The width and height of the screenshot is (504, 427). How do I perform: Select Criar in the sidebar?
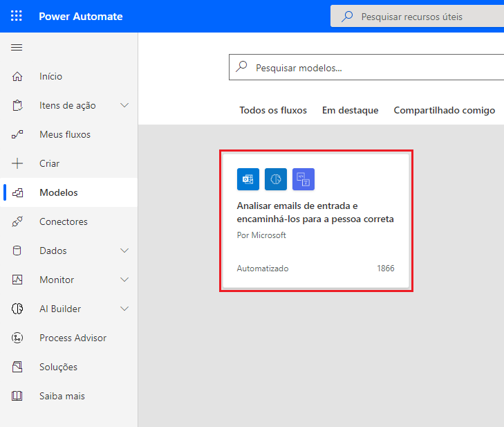click(x=68, y=163)
